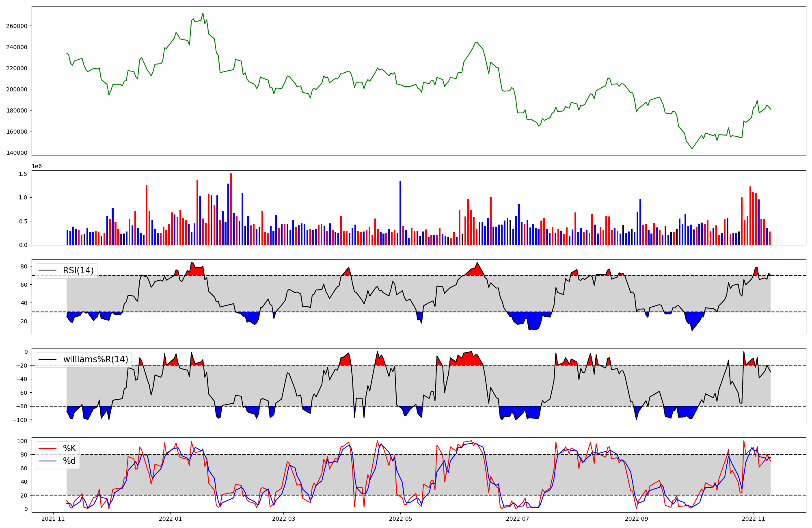The height and width of the screenshot is (528, 812).
Task: Click the −100 tick on Williams %R axis
Action: tap(20, 420)
